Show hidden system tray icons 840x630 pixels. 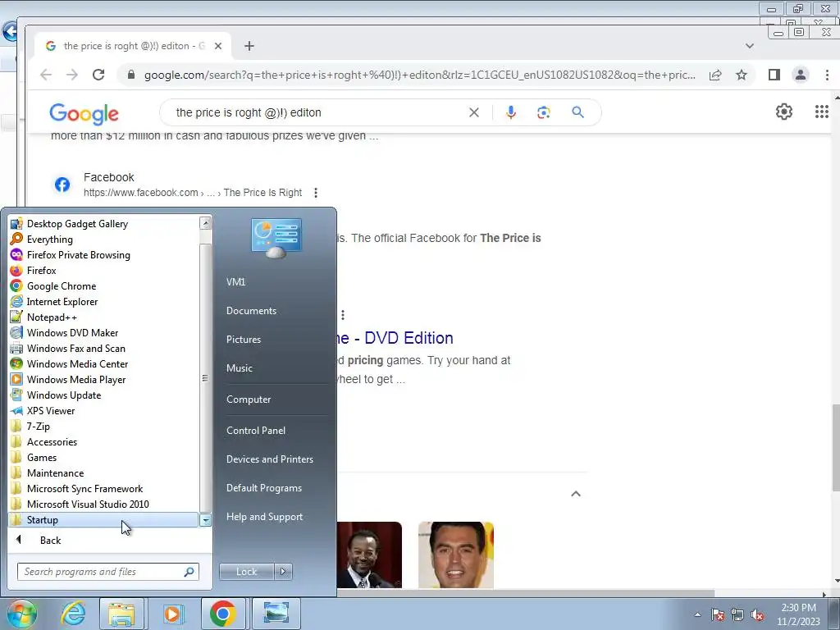tap(697, 614)
